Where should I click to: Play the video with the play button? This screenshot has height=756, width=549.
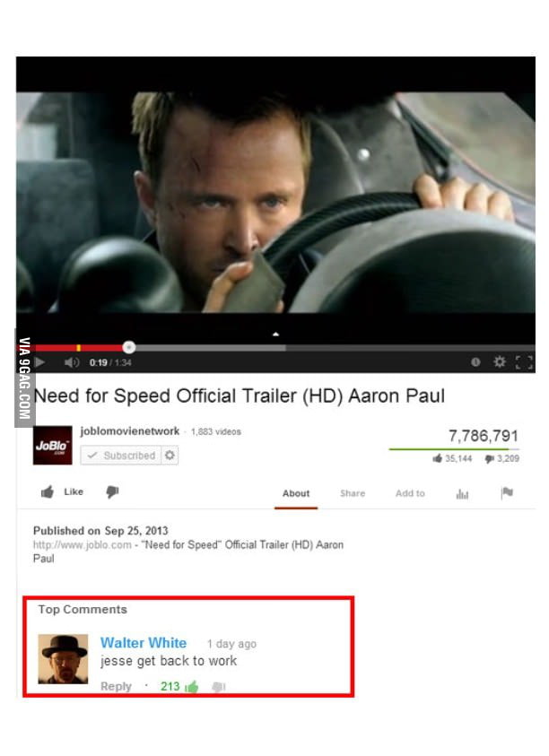coord(40,362)
